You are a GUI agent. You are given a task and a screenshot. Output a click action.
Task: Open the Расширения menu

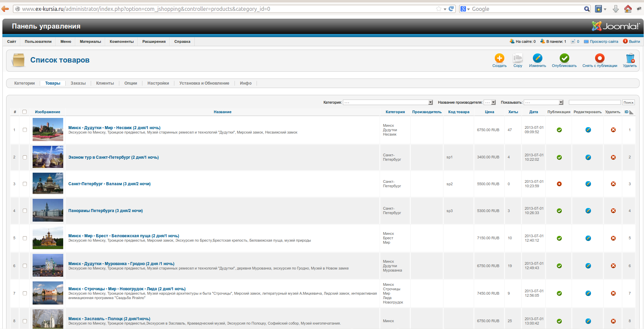click(x=154, y=41)
